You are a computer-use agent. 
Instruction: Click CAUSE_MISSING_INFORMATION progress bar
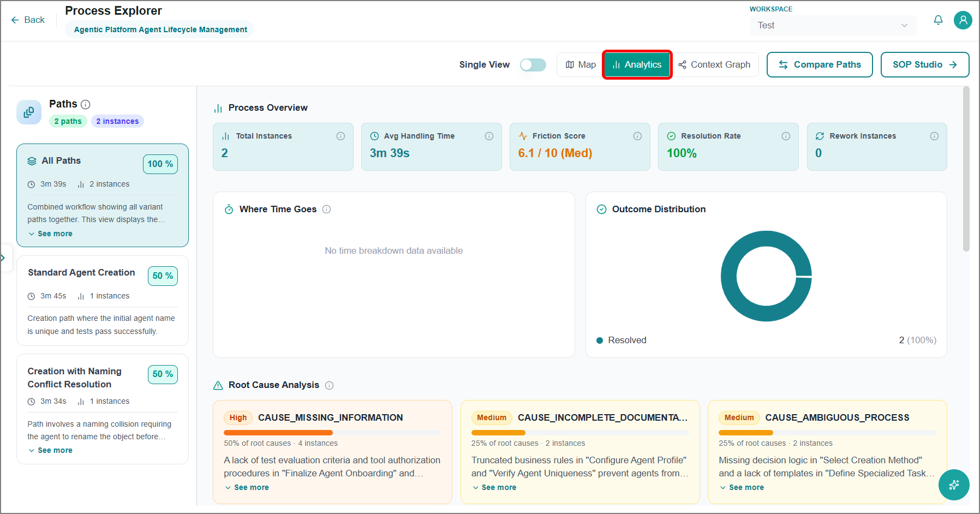click(x=332, y=433)
